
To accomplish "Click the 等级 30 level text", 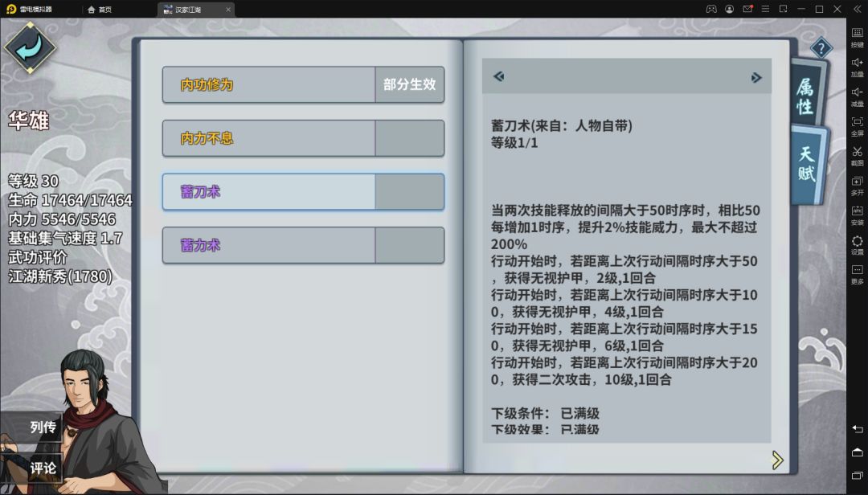I will coord(33,181).
